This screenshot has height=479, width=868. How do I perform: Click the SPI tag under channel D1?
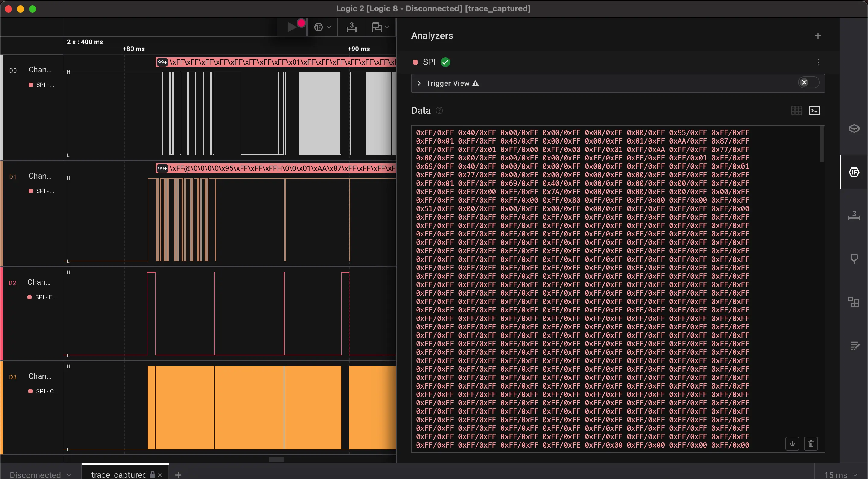[42, 191]
